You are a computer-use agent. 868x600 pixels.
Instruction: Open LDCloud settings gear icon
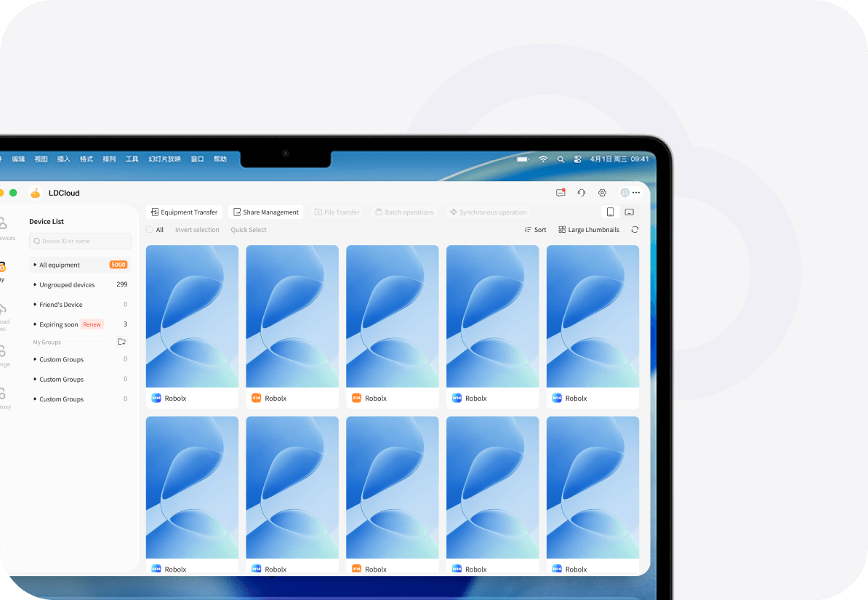(x=602, y=193)
